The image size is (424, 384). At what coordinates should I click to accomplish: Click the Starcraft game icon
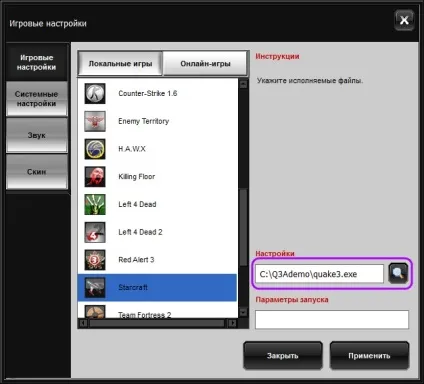click(x=95, y=287)
